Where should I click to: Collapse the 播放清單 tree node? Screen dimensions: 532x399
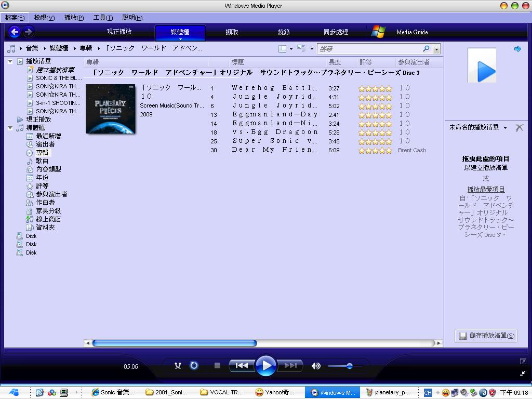point(10,61)
